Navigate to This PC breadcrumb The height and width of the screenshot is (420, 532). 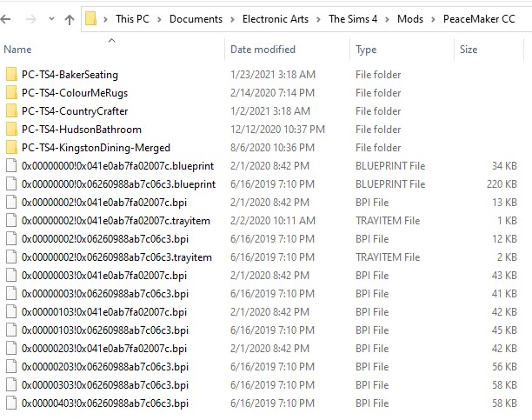tap(132, 18)
